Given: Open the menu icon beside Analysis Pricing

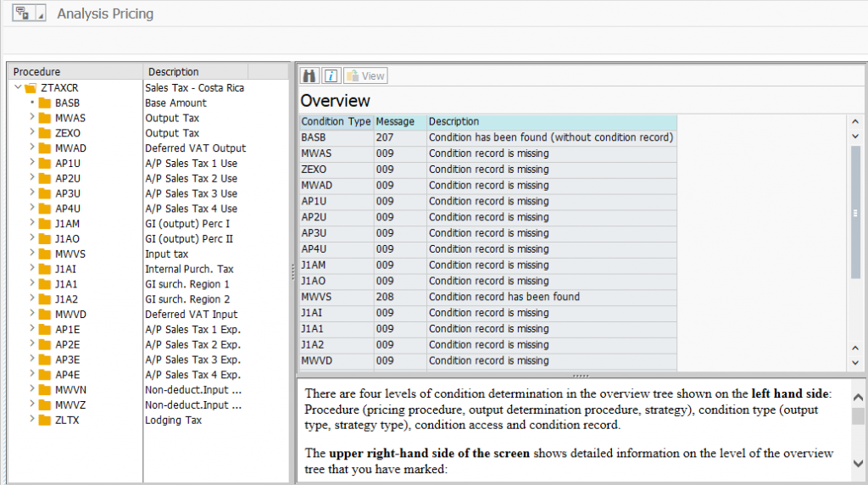Looking at the screenshot, I should coord(29,14).
